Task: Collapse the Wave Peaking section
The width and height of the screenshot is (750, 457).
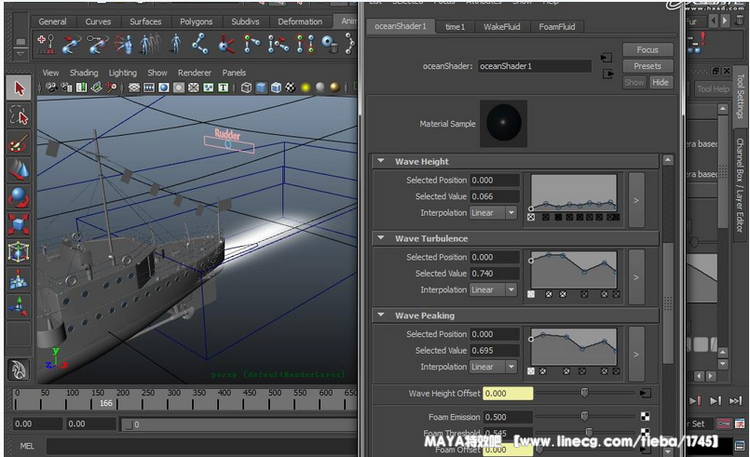Action: point(381,315)
